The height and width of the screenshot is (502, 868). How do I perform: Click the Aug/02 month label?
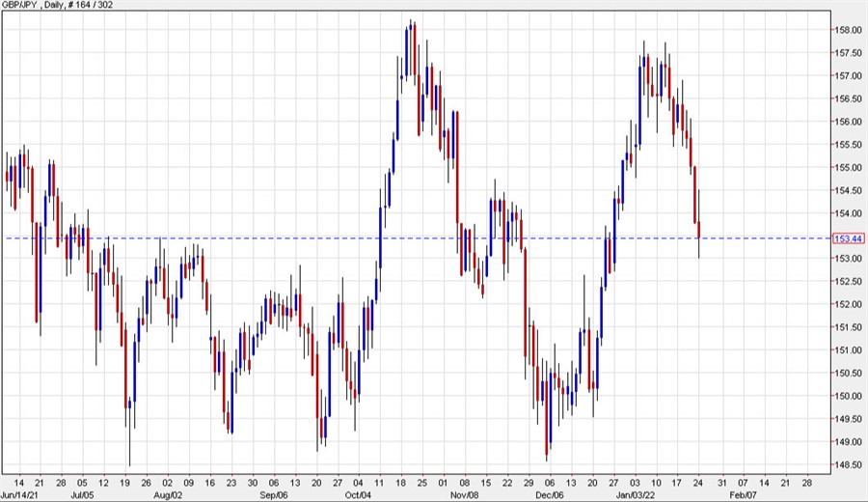point(168,495)
